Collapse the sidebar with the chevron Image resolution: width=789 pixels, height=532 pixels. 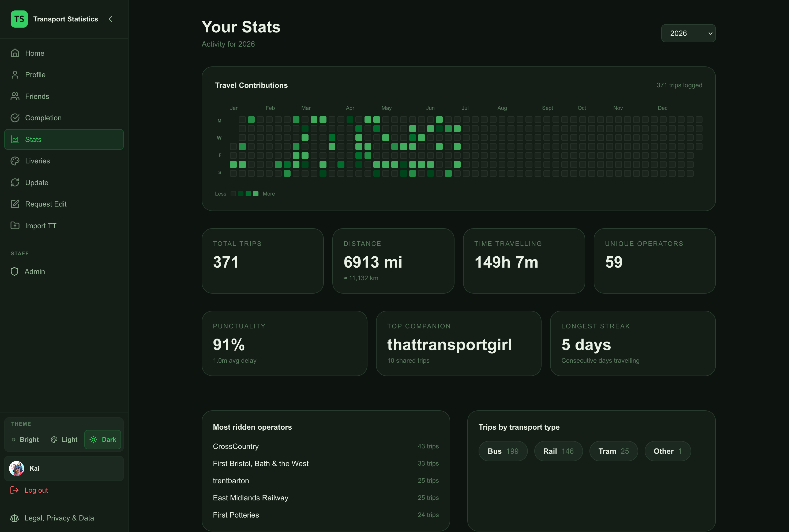pyautogui.click(x=110, y=19)
